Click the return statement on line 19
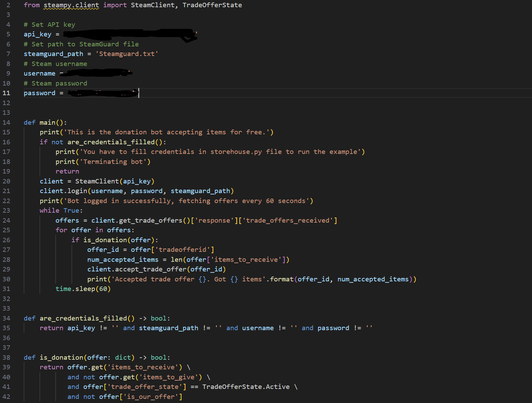Viewport: 532px width, 403px height. pos(67,171)
